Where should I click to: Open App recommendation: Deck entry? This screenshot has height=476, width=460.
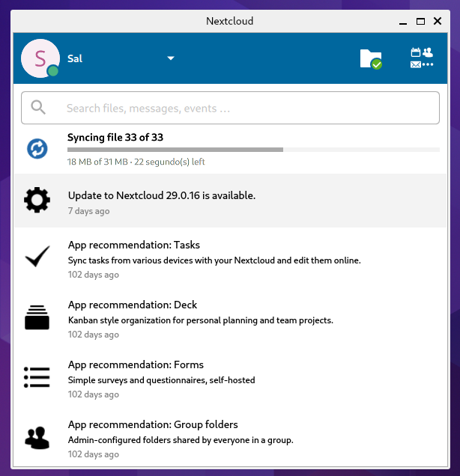230,319
